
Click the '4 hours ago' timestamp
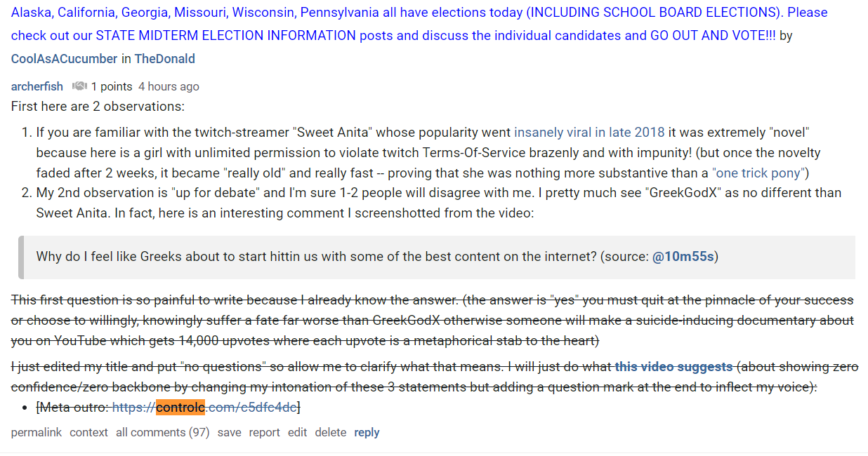[169, 86]
